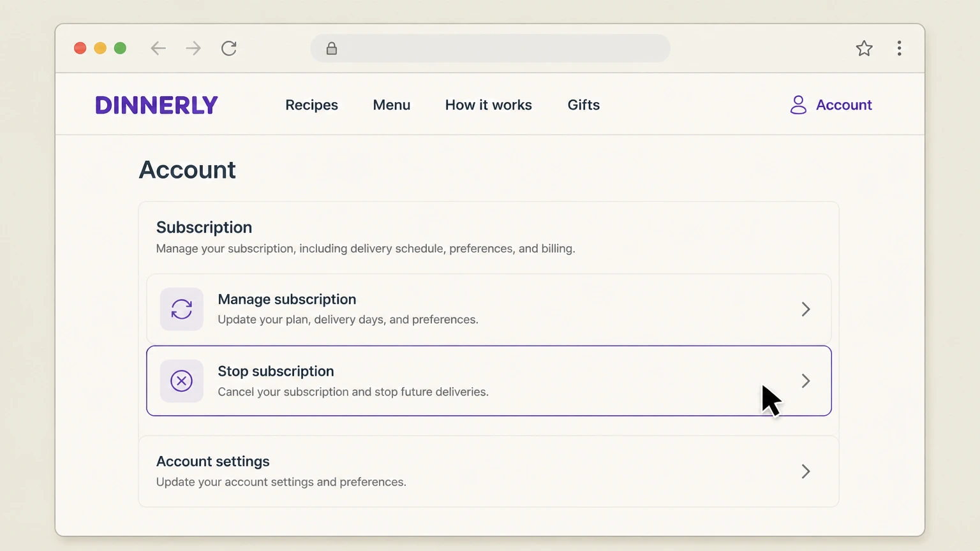Screen dimensions: 980x551
Task: Click the padlock icon in address bar
Action: [x=332, y=48]
